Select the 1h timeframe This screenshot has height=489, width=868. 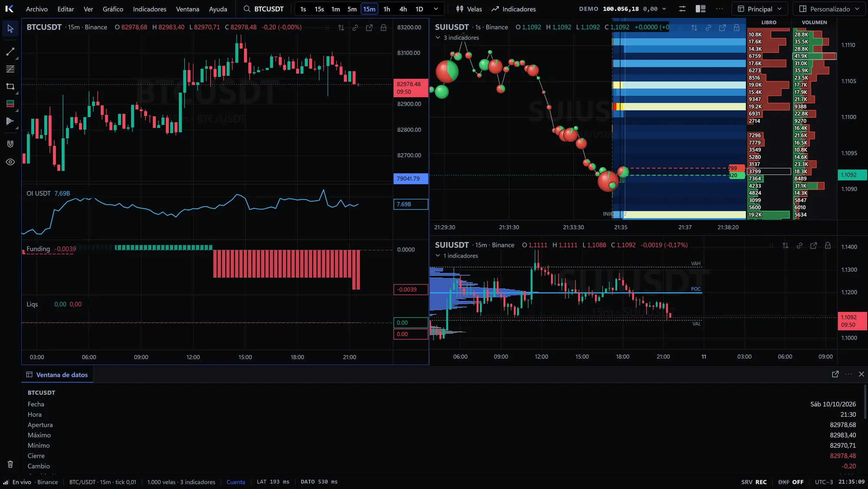(x=387, y=9)
